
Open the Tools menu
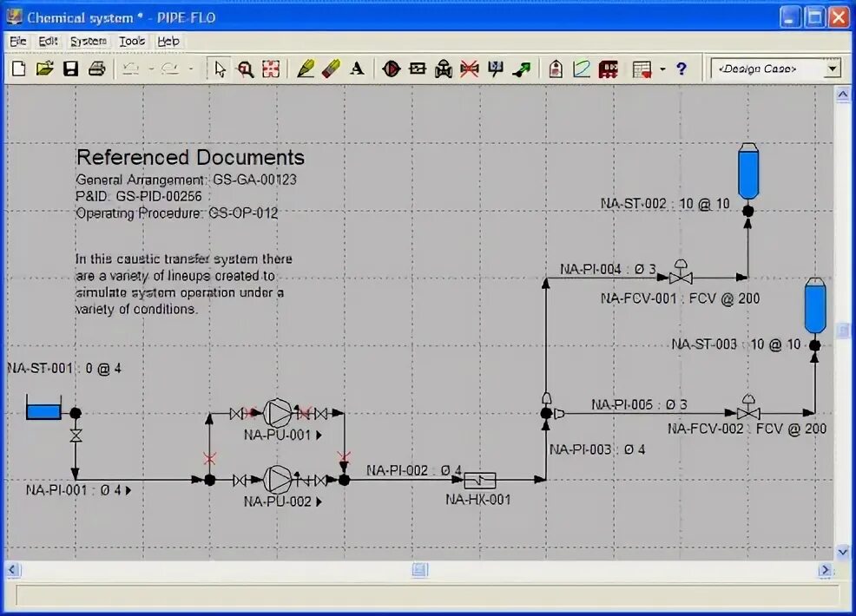coord(132,41)
